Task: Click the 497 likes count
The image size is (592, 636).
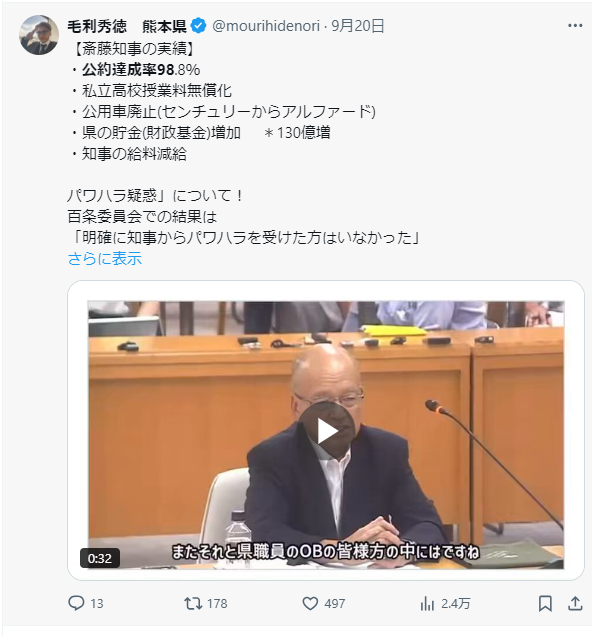Action: (335, 604)
